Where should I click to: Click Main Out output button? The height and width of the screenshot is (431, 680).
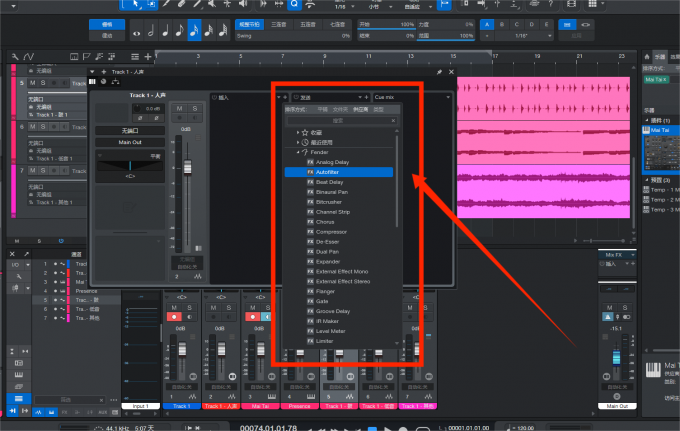pyautogui.click(x=130, y=142)
